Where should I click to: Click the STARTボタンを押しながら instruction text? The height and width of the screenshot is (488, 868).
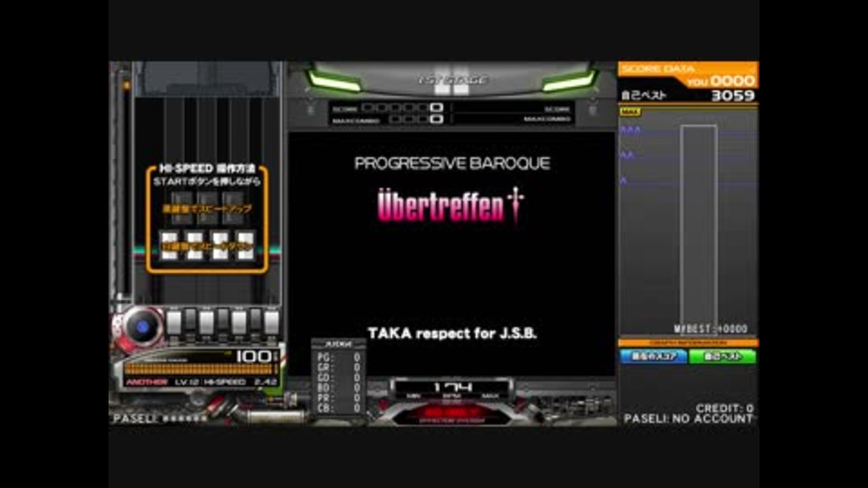(207, 182)
